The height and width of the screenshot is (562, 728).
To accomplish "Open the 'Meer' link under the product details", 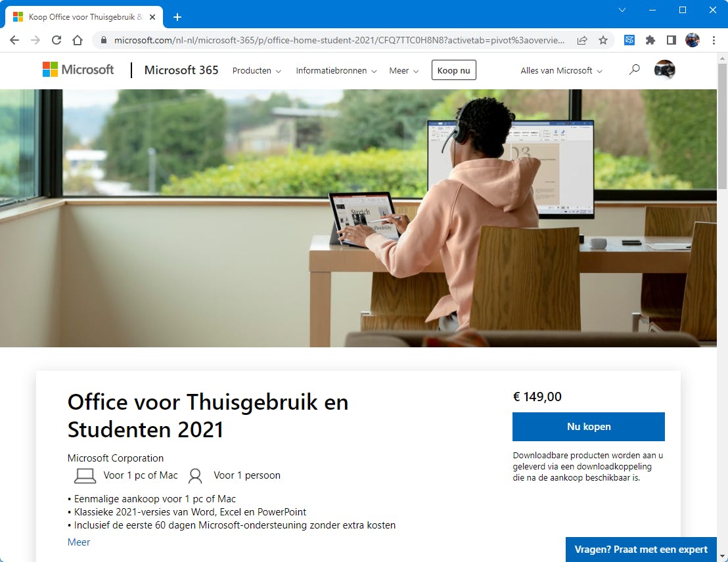I will [x=79, y=542].
